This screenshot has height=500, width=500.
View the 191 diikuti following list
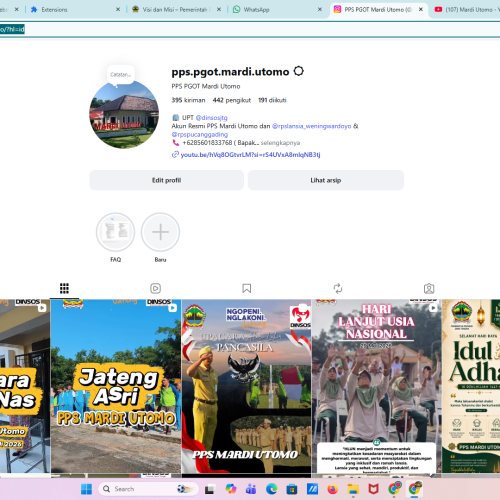272,100
